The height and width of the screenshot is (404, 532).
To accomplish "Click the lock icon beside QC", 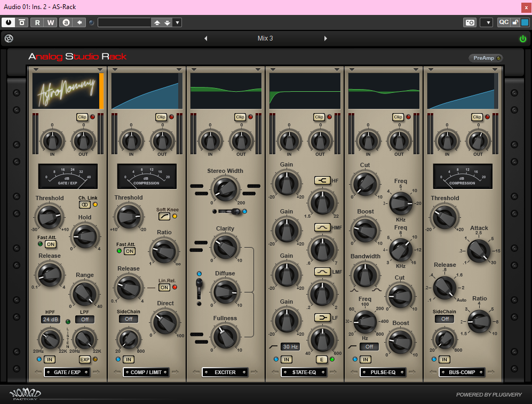I will pos(515,22).
